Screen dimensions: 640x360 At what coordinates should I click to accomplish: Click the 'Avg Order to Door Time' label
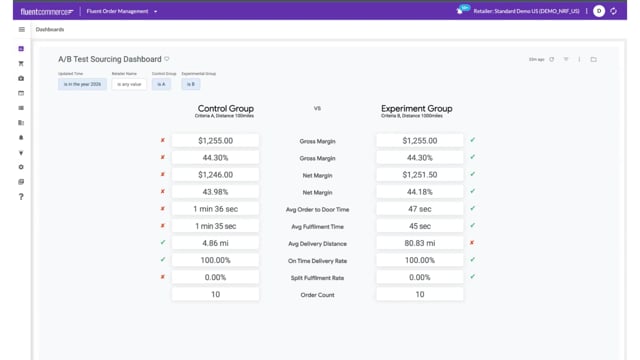[317, 209]
